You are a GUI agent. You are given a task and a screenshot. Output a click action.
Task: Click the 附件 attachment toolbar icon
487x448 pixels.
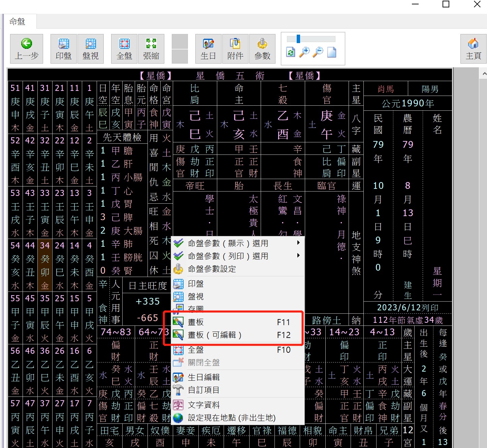[x=235, y=49]
